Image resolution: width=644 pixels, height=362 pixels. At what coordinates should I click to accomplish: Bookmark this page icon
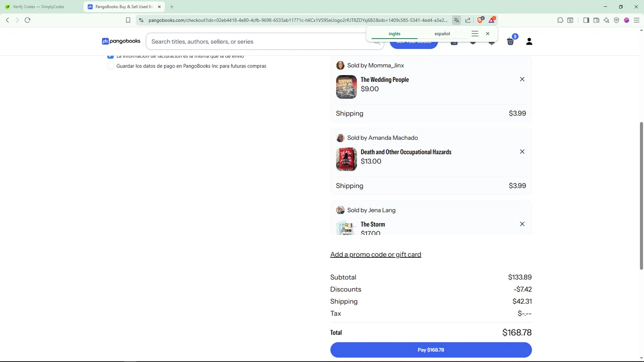(x=128, y=20)
